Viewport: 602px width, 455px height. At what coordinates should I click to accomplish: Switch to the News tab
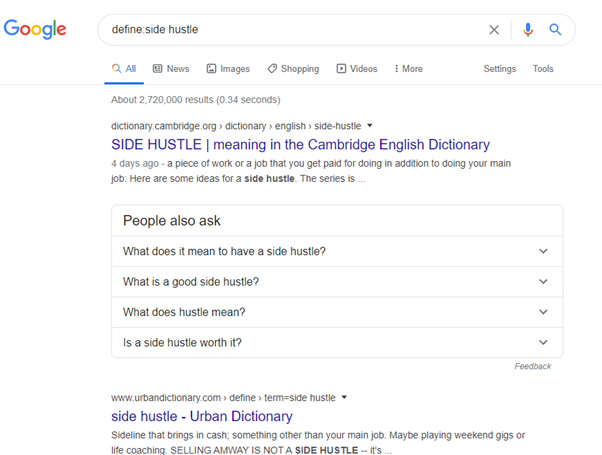(171, 69)
